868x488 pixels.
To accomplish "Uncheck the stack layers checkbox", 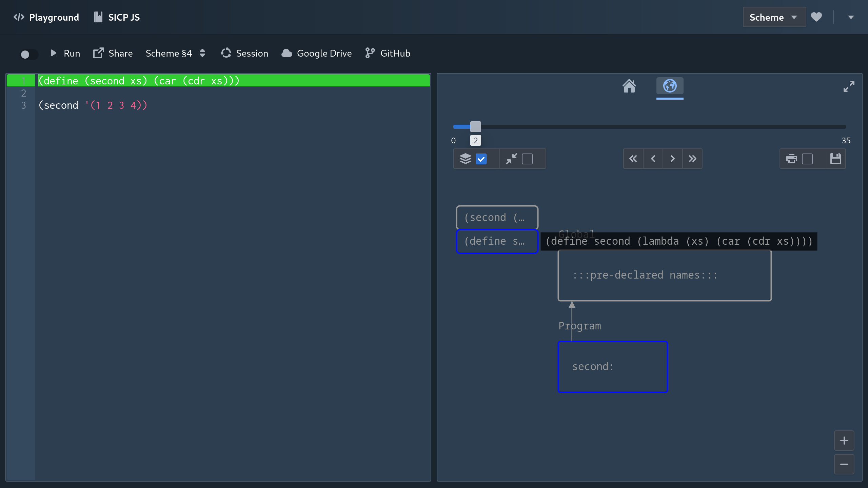I will (481, 159).
